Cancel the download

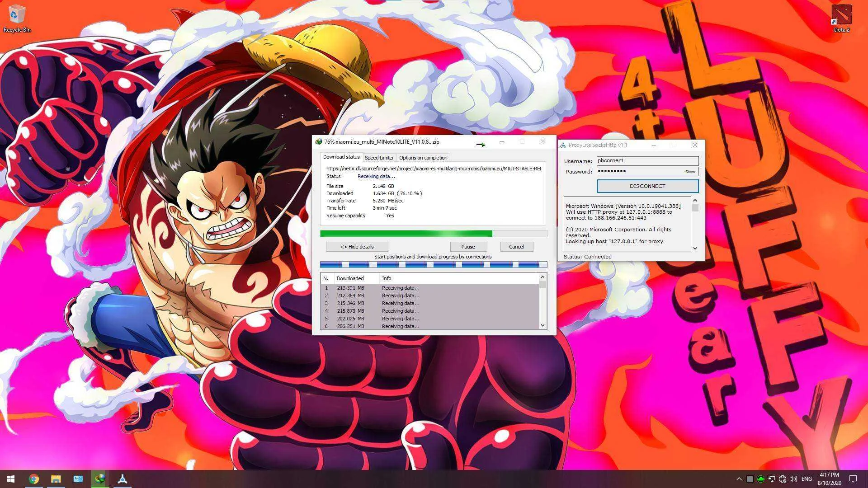point(516,247)
